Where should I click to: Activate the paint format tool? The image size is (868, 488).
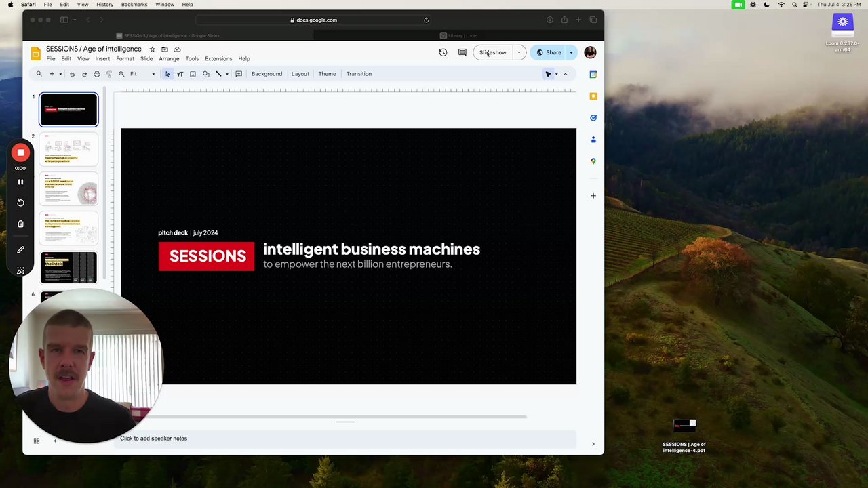coord(109,74)
